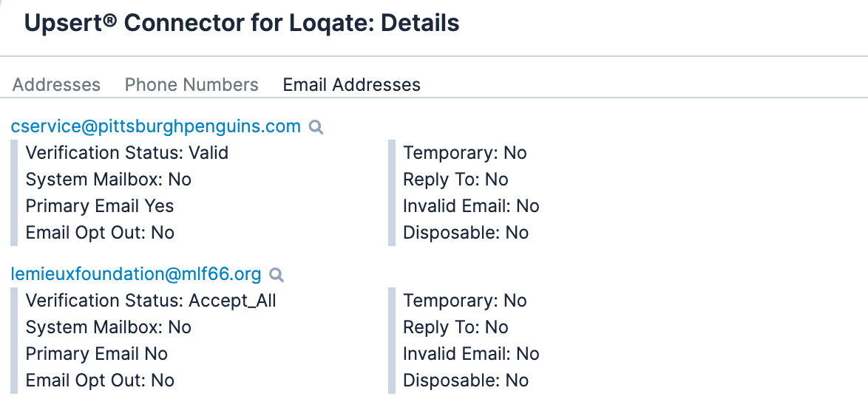Select the Email Addresses tab
The height and width of the screenshot is (416, 868).
pyautogui.click(x=351, y=85)
